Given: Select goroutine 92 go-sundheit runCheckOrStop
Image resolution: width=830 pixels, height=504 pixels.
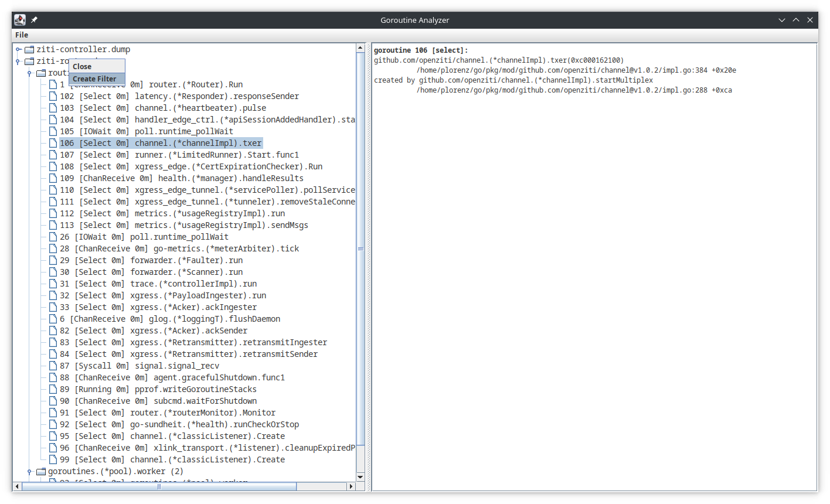Looking at the screenshot, I should tap(179, 424).
